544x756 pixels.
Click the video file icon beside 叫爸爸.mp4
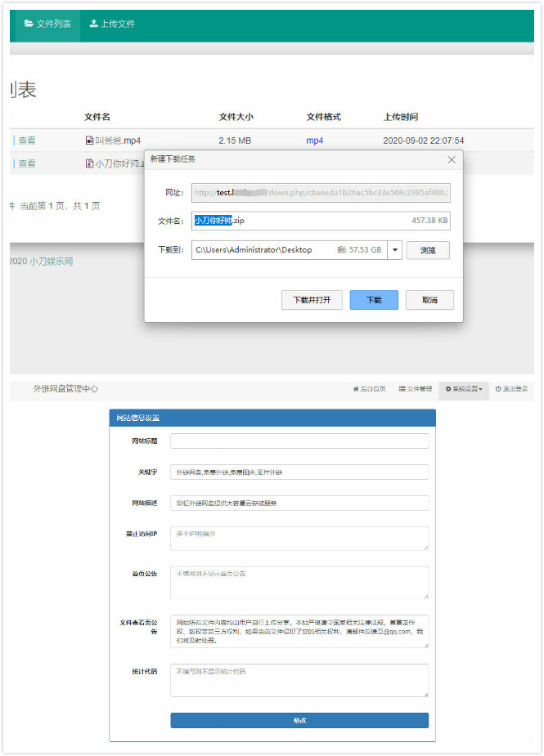point(89,141)
